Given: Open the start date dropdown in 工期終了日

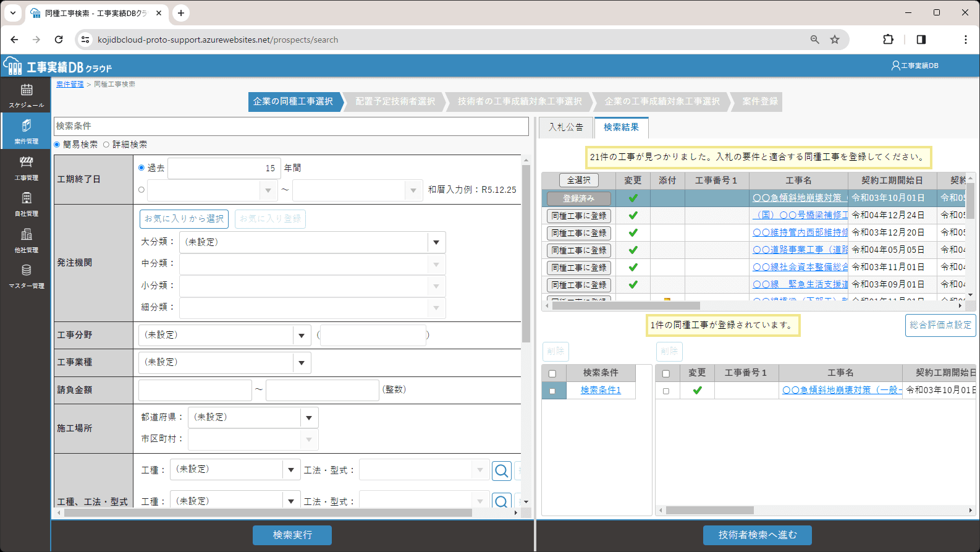Looking at the screenshot, I should click(268, 190).
